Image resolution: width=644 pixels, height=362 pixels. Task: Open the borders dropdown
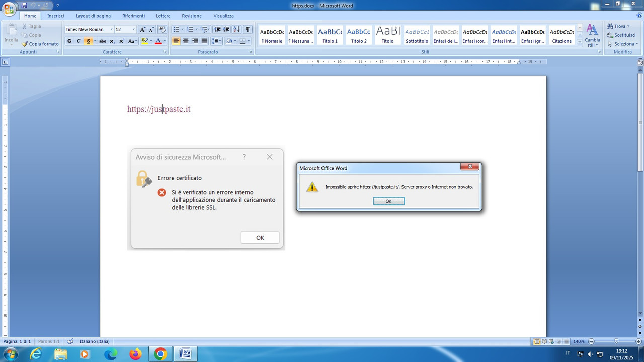[249, 41]
